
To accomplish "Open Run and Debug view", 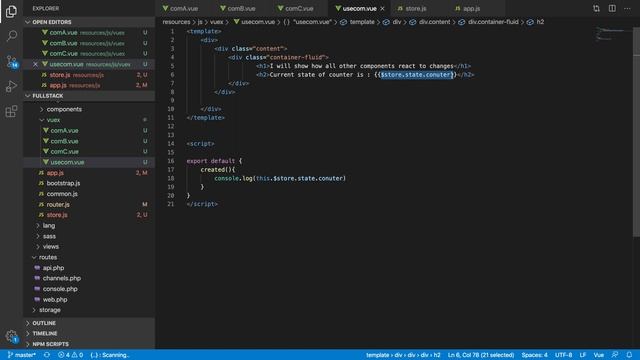I will 11,86.
